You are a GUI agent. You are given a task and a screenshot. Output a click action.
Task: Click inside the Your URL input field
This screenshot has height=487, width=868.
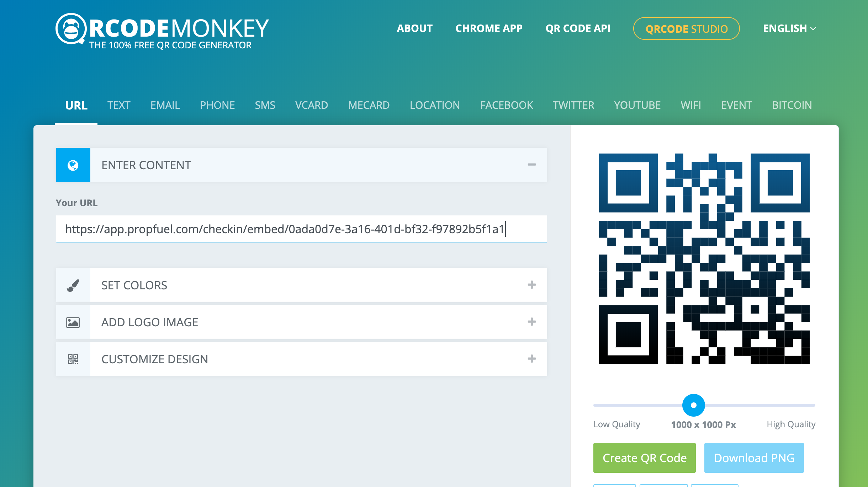click(301, 229)
